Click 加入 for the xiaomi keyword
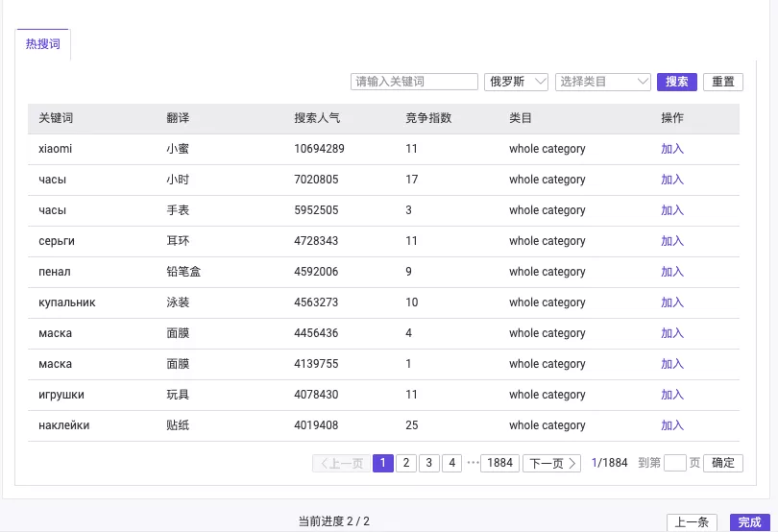Screen dimensions: 778x532 tap(672, 149)
